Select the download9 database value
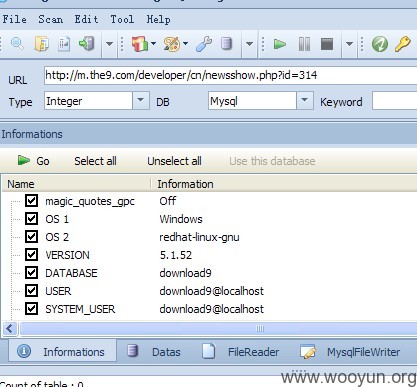The height and width of the screenshot is (387, 417). pyautogui.click(x=185, y=273)
